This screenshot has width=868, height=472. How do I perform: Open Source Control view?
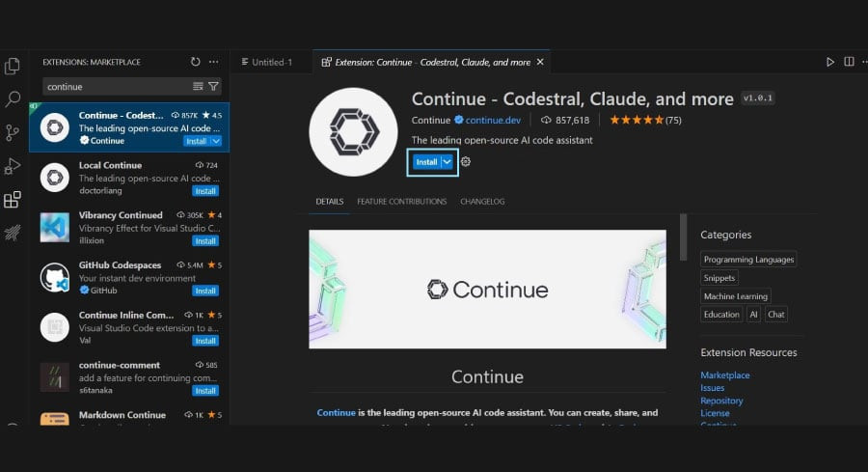13,132
